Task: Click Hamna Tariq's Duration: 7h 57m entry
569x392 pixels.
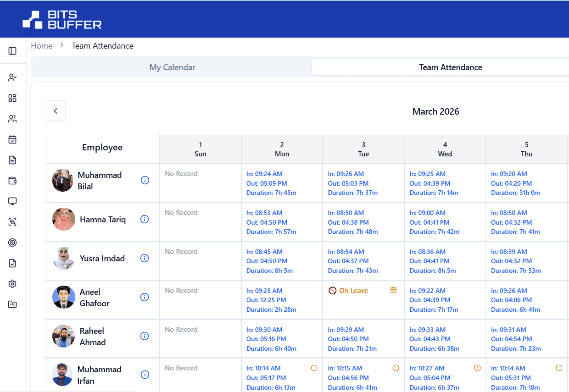Action: pos(271,232)
